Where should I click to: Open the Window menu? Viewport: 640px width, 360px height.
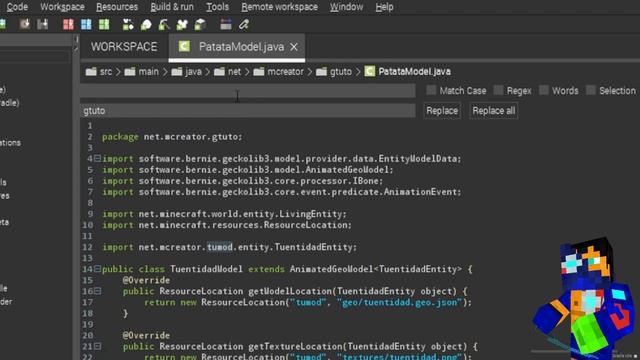pos(346,7)
